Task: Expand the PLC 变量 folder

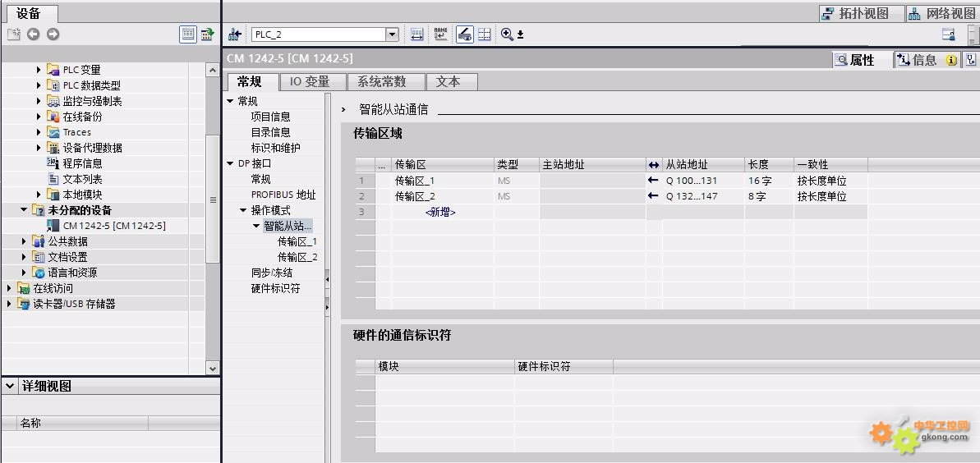Action: point(39,70)
